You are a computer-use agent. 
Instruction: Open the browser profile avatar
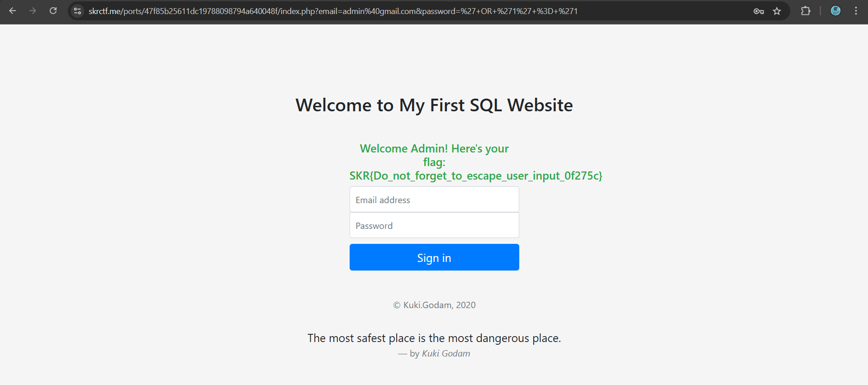(x=835, y=11)
